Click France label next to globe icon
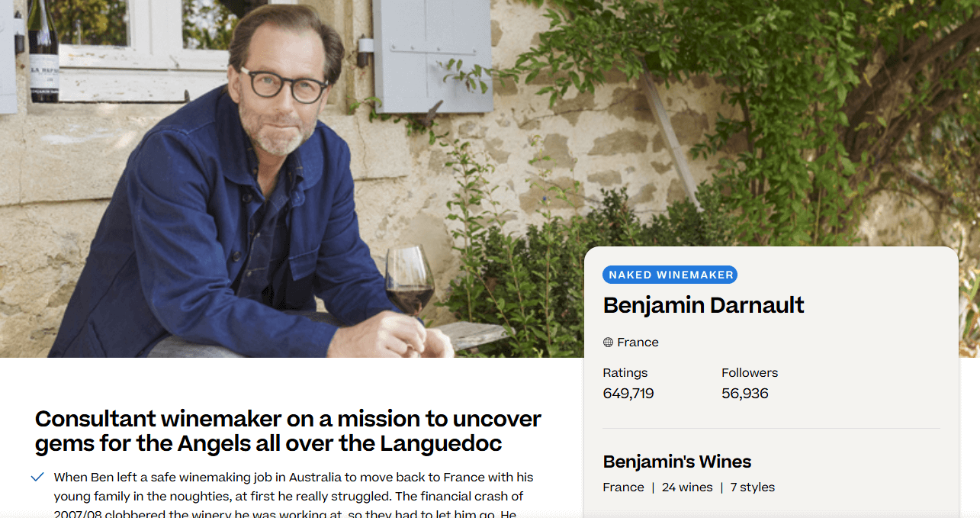This screenshot has width=980, height=518. (638, 343)
